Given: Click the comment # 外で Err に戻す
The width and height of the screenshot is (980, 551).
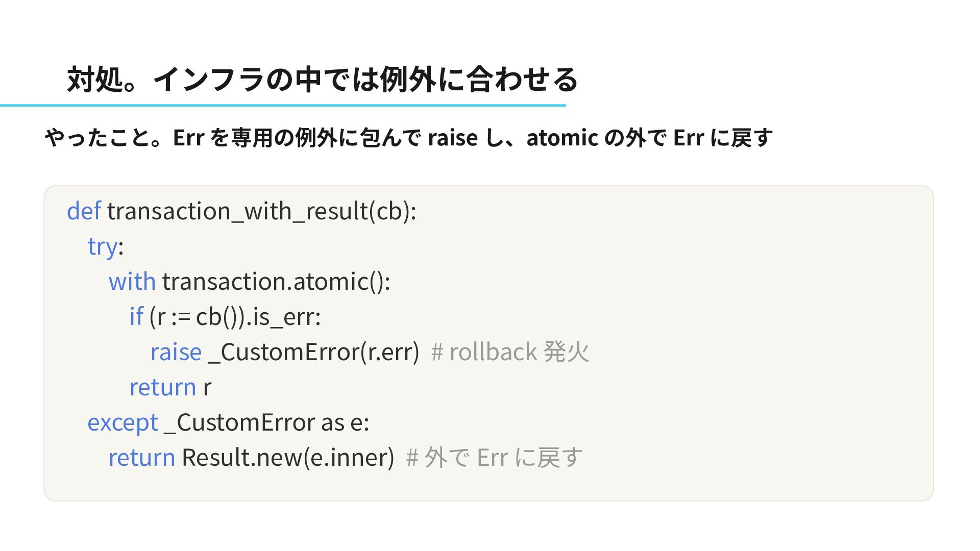Looking at the screenshot, I should click(494, 458).
